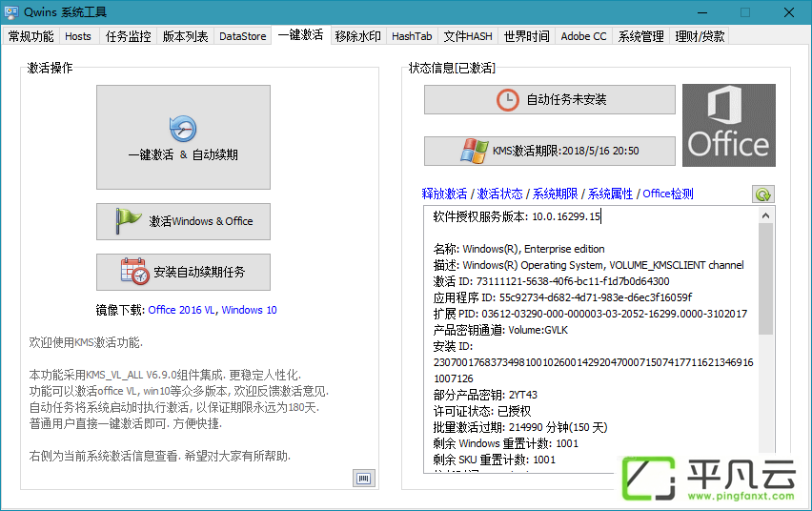The width and height of the screenshot is (812, 511).
Task: Switch to the Hosts tab
Action: 78,36
